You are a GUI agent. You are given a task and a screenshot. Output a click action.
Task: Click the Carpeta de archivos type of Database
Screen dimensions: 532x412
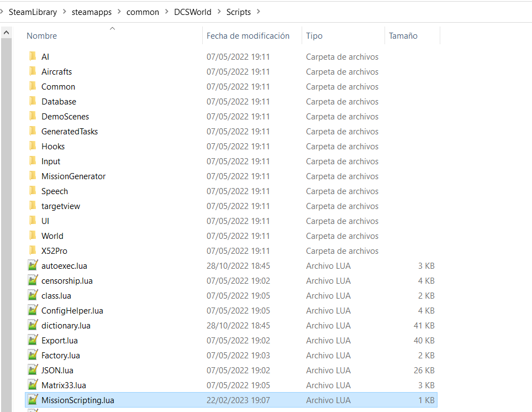342,102
